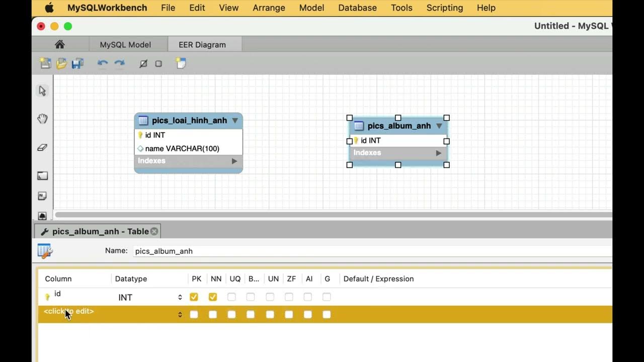This screenshot has width=644, height=362.
Task: Check UQ for the id column
Action: 231,297
